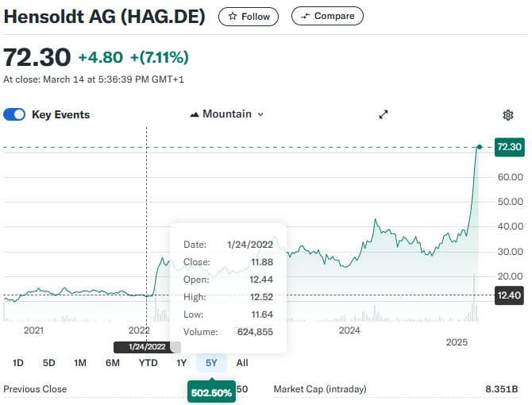Select the 1Y time range
This screenshot has height=405, width=532.
click(x=182, y=363)
